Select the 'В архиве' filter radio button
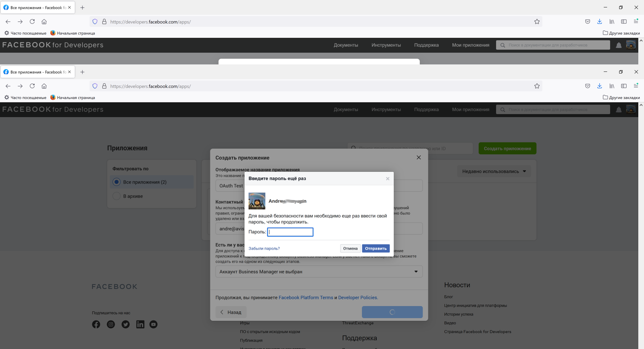Screen dimensions: 644x349 [x=117, y=196]
